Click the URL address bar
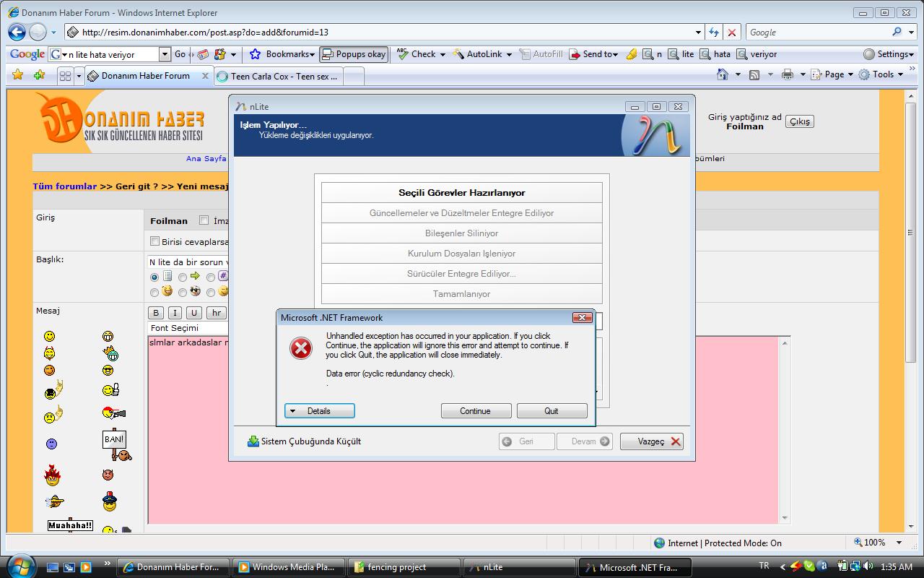 [383, 32]
